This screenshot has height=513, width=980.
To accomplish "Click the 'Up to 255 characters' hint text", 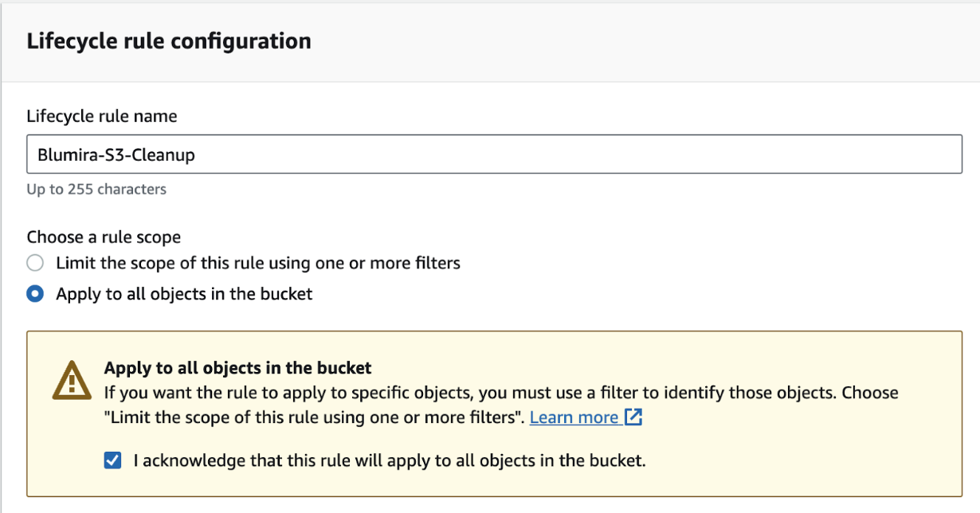I will (x=96, y=190).
